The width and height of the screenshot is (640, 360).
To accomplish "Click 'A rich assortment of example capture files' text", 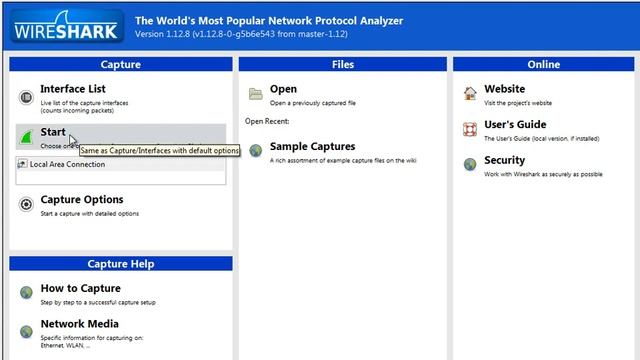I will click(x=343, y=160).
